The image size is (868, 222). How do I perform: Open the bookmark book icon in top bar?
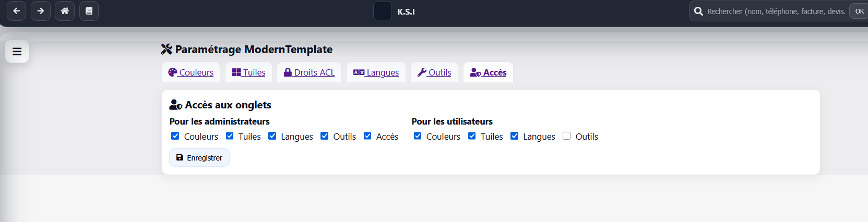pyautogui.click(x=89, y=11)
